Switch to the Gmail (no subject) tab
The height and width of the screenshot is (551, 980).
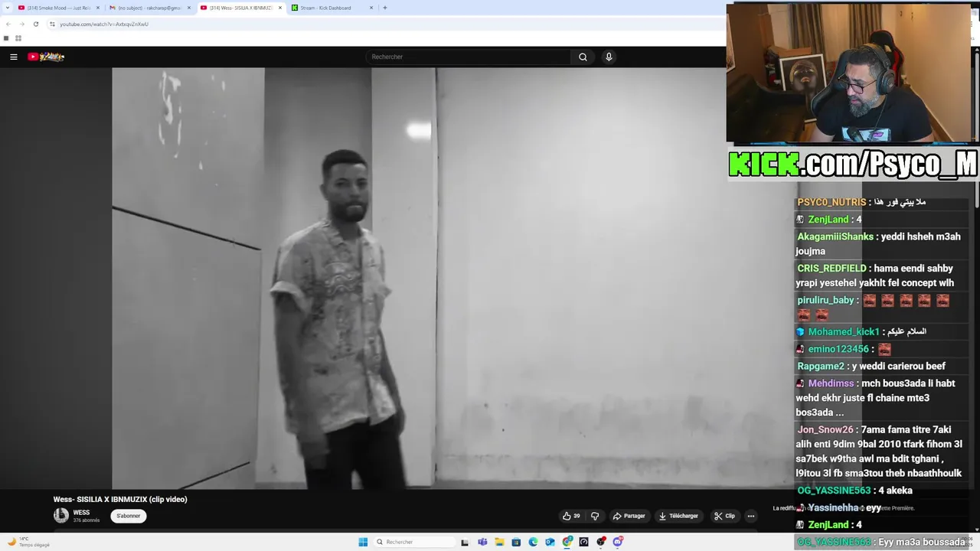(x=149, y=8)
